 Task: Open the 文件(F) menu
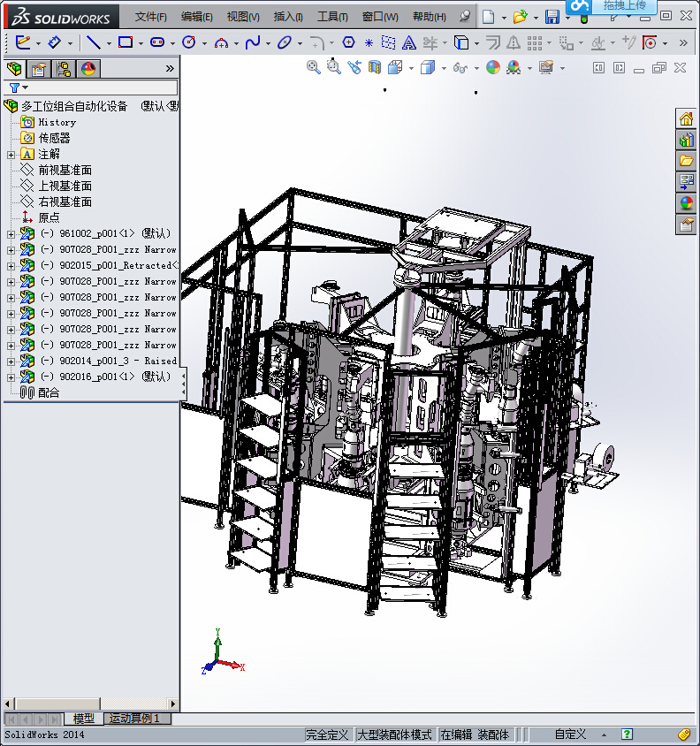[151, 17]
